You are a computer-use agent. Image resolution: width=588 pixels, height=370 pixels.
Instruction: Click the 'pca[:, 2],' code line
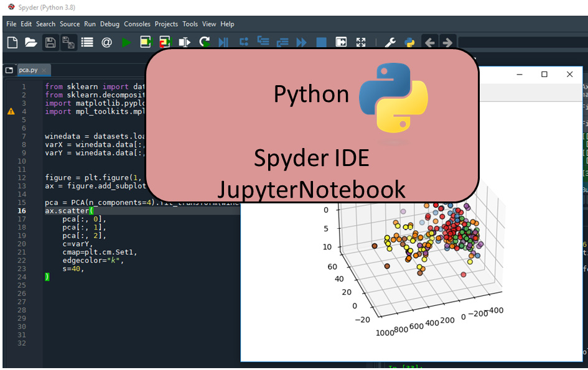coord(85,236)
